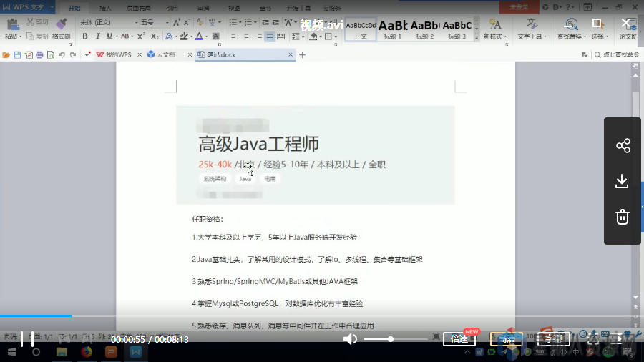Open the 插入 ribbon tab
Viewport: 644px width, 362px height.
pos(105,8)
